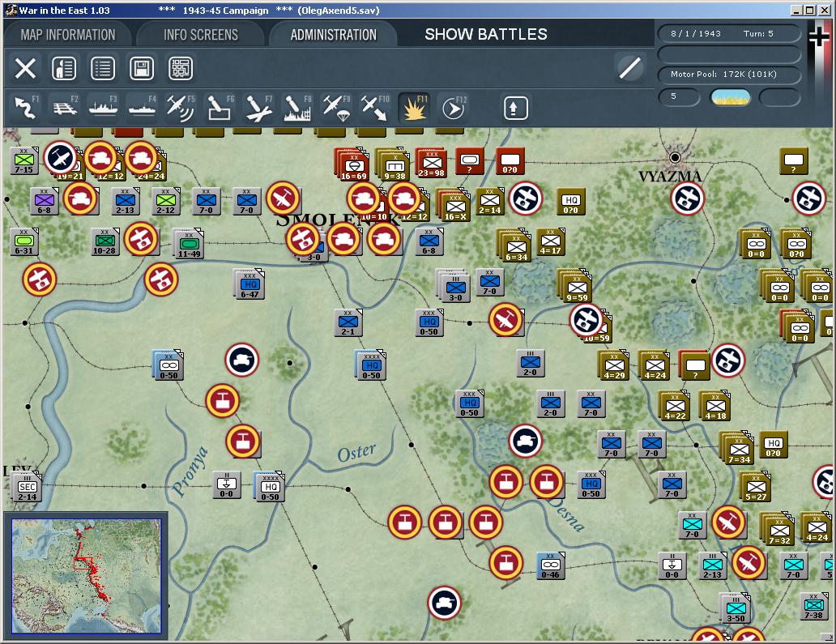Save game using the floppy disk icon
Viewport: 836px width, 644px height.
(x=142, y=68)
